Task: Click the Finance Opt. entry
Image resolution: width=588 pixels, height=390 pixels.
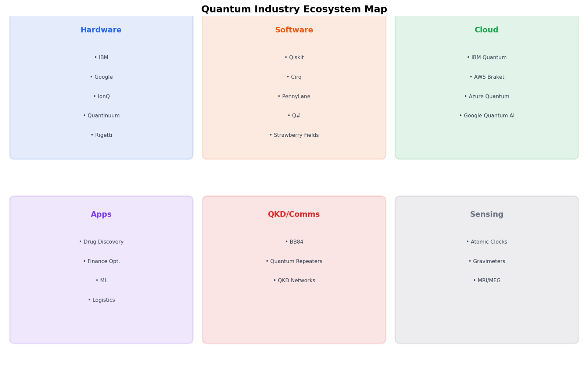Action: (x=101, y=261)
